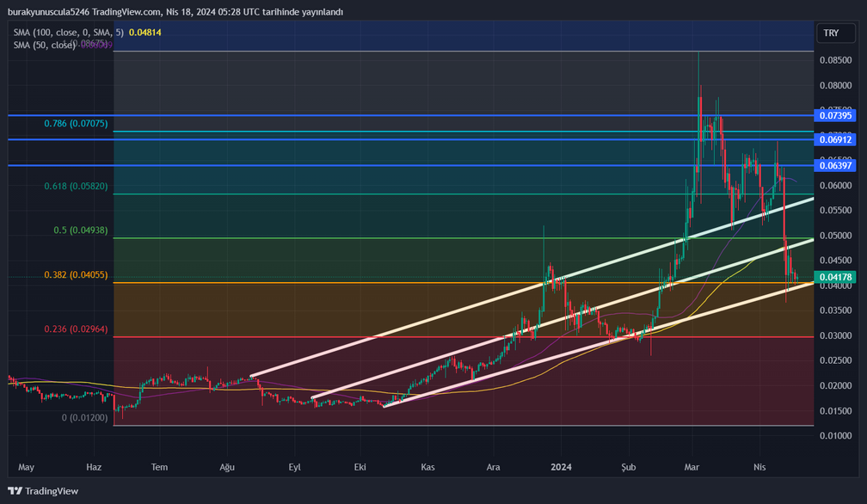This screenshot has width=867, height=504.
Task: Click the Haz label on time axis
Action: point(95,467)
